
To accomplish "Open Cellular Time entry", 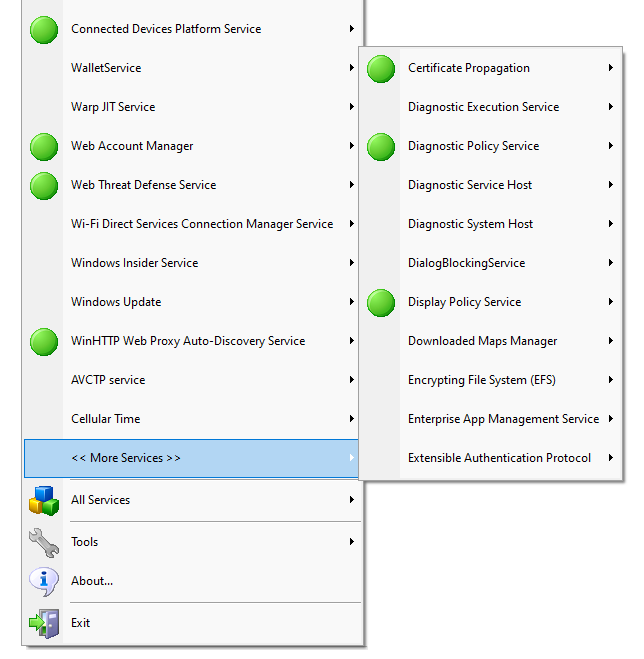I will point(191,419).
